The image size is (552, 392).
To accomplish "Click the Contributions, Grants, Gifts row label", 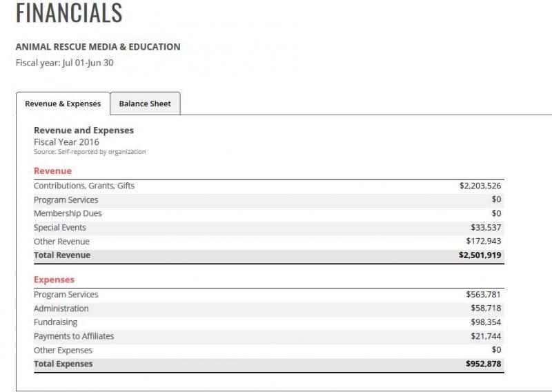I will click(x=84, y=186).
